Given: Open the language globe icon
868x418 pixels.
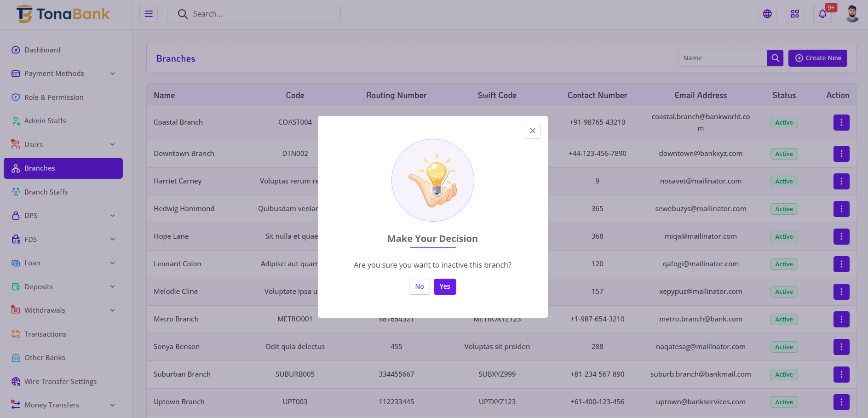Looking at the screenshot, I should pos(767,14).
